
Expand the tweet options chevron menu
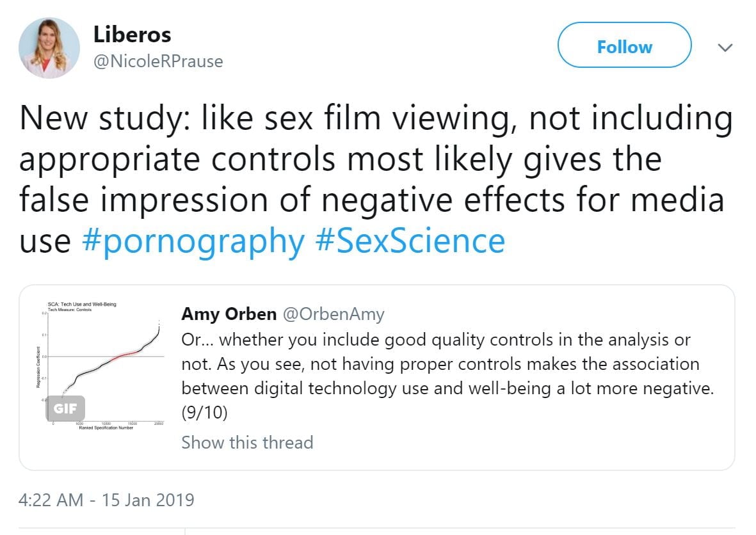pos(725,48)
